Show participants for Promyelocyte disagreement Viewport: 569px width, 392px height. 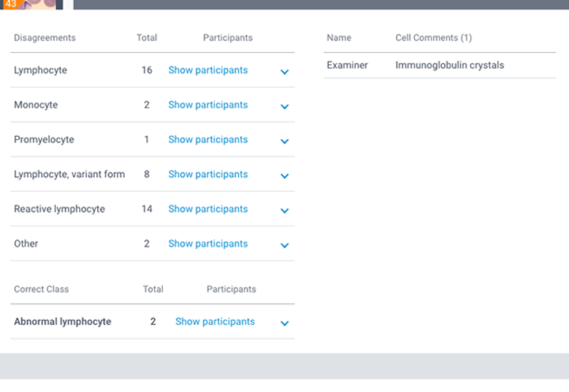pyautogui.click(x=208, y=140)
